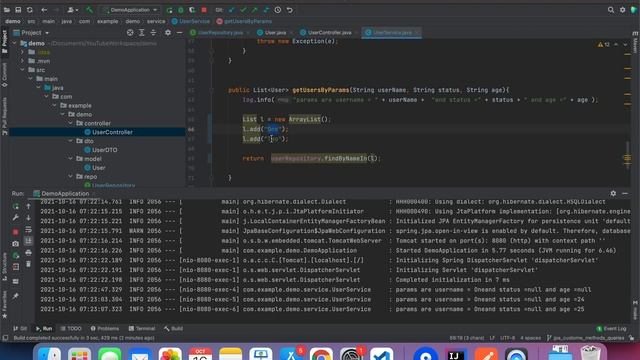Screen dimensions: 640x360
Task: Collapse all nodes in the Project panel
Action: [x=153, y=33]
